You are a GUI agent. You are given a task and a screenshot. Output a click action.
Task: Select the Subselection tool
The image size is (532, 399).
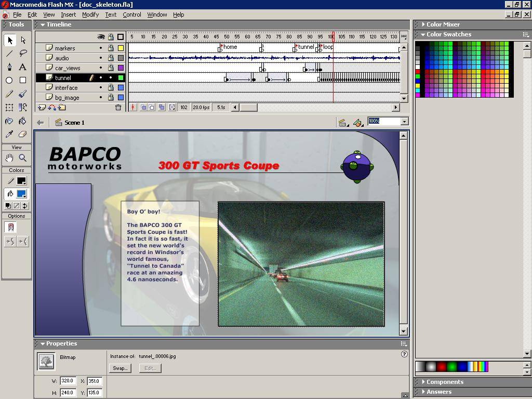(x=23, y=41)
